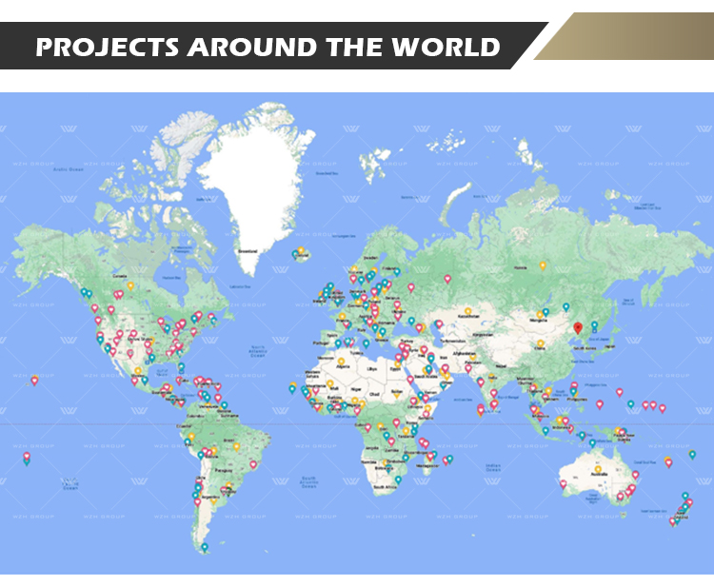714x588 pixels.
Task: Open the yellow pin in central Canada
Action: [130, 285]
